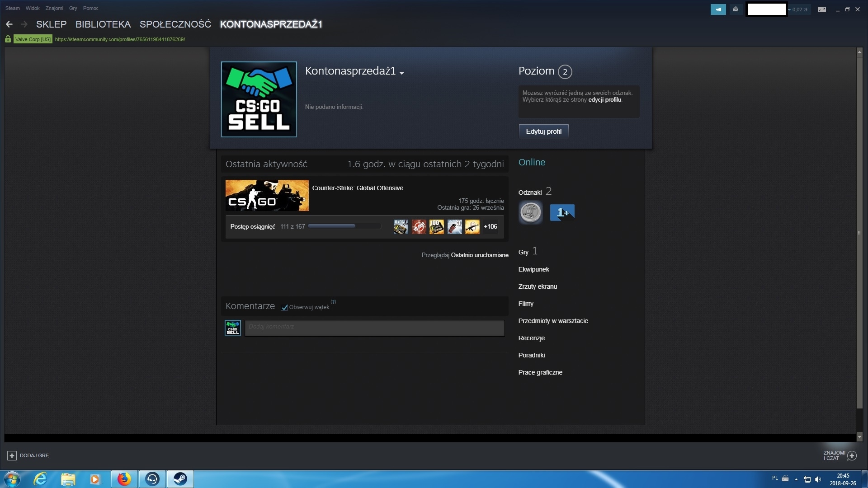Open the Windows Start button
The width and height of the screenshot is (868, 488).
(12, 479)
